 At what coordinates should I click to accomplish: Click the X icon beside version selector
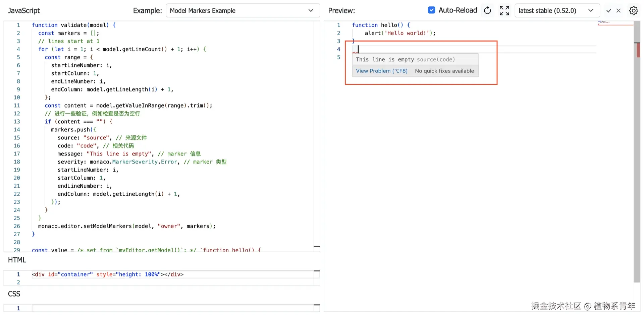tap(619, 11)
